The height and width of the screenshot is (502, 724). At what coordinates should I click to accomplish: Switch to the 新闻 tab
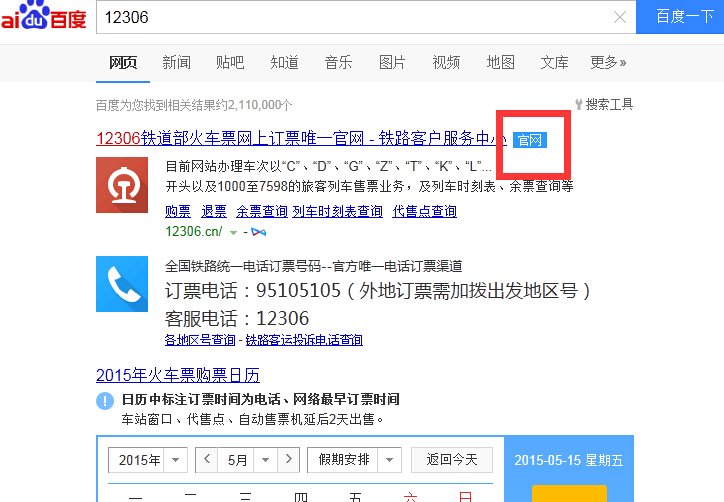176,62
